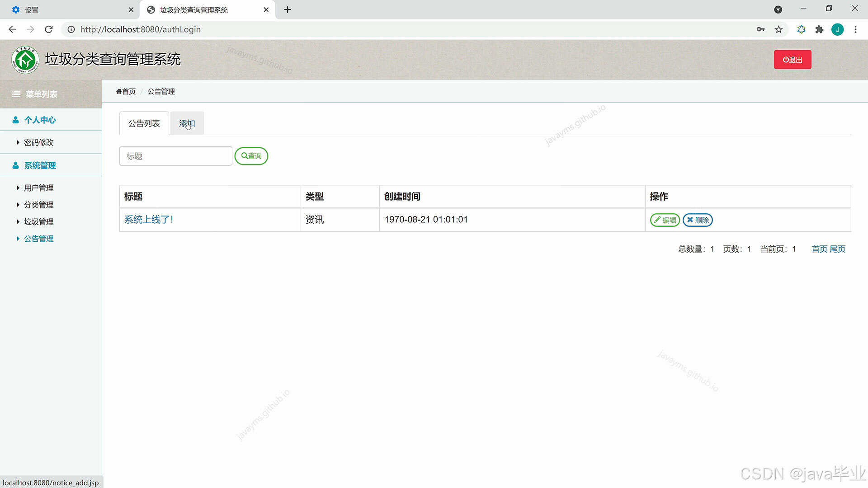Click the browser forward arrow

(30, 29)
